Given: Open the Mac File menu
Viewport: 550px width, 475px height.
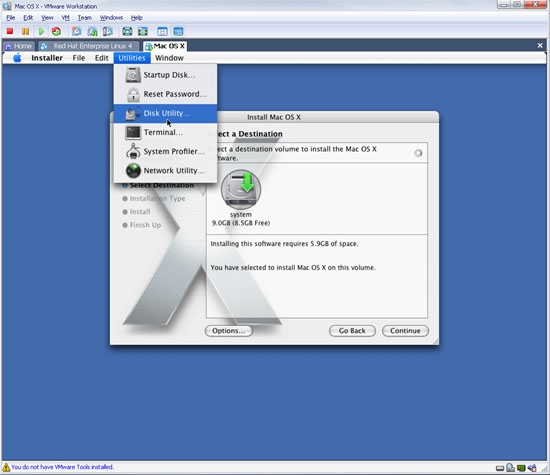Looking at the screenshot, I should pyautogui.click(x=79, y=58).
